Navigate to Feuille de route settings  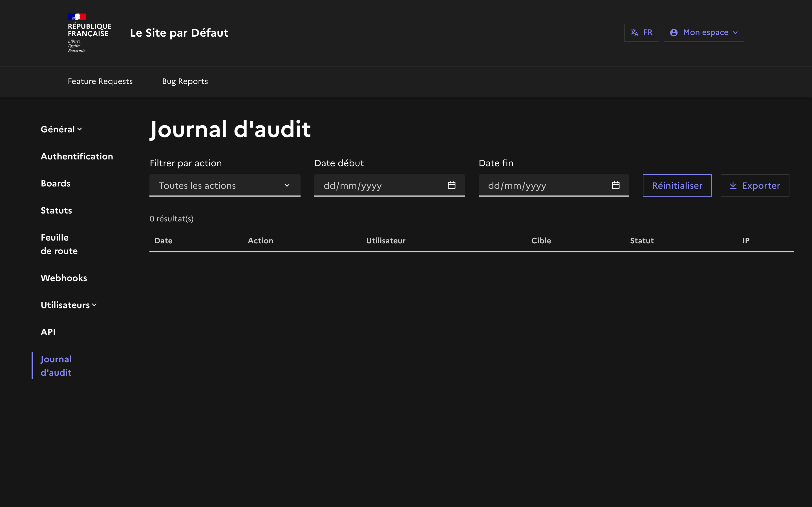coord(59,244)
